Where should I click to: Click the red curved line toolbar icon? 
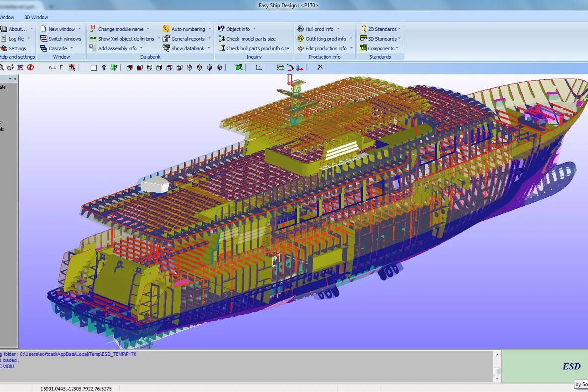(x=290, y=67)
